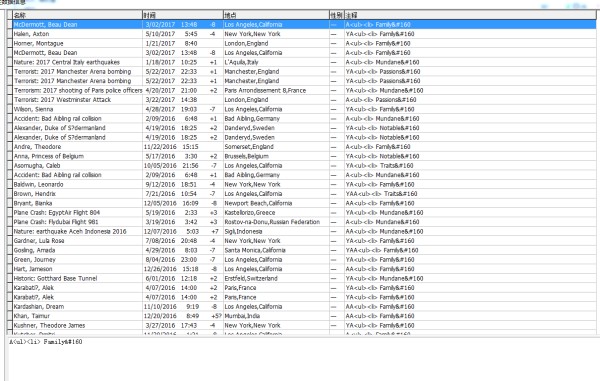Click the Mumbai,India location cell
This screenshot has width=600, height=381.
point(242,316)
